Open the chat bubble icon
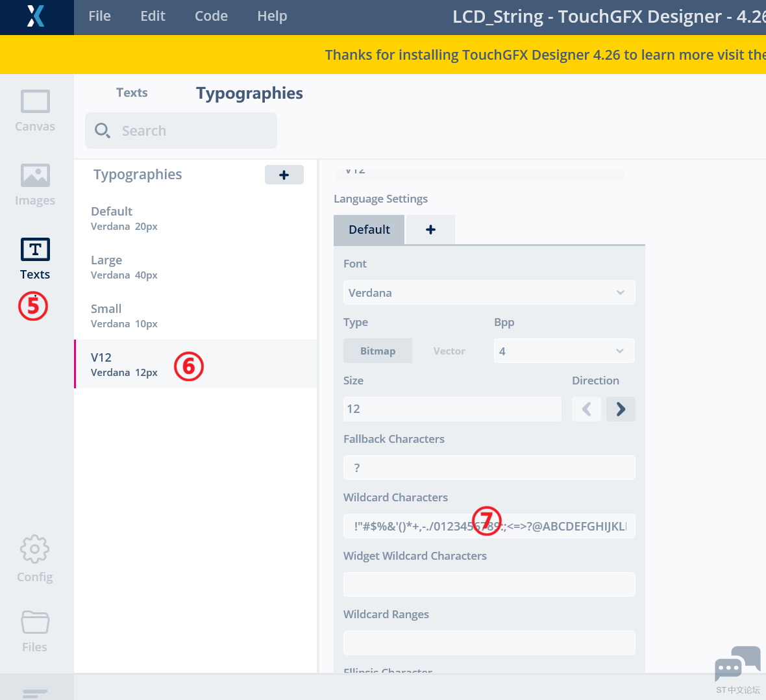This screenshot has height=700, width=766. (x=737, y=664)
